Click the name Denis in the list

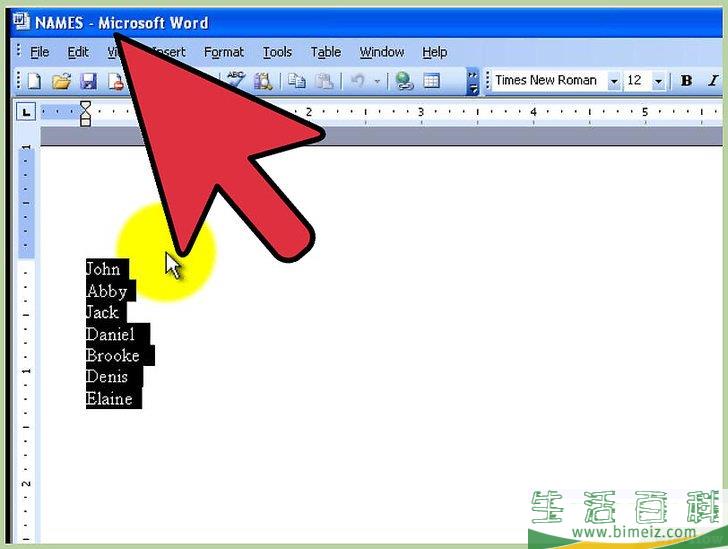click(107, 377)
